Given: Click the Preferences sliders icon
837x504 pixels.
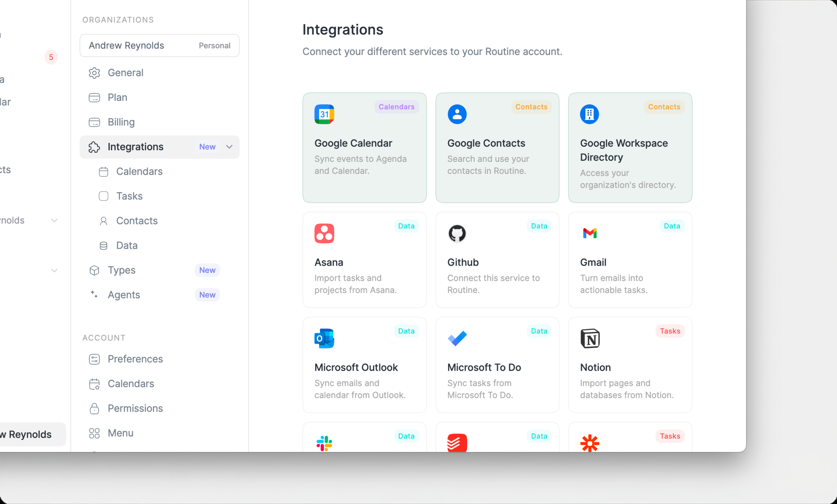Looking at the screenshot, I should (94, 359).
